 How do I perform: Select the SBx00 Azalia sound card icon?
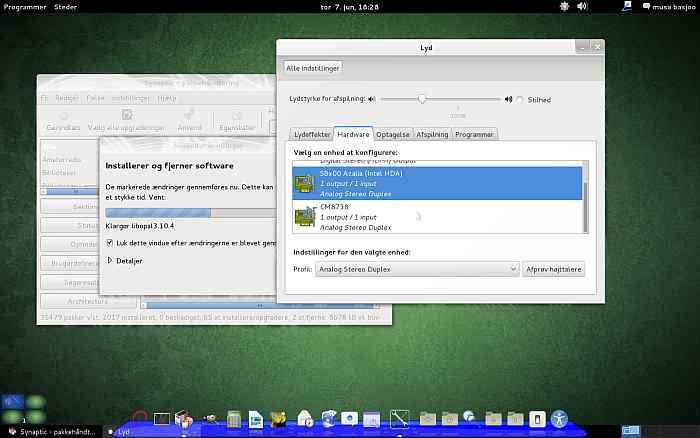[305, 184]
